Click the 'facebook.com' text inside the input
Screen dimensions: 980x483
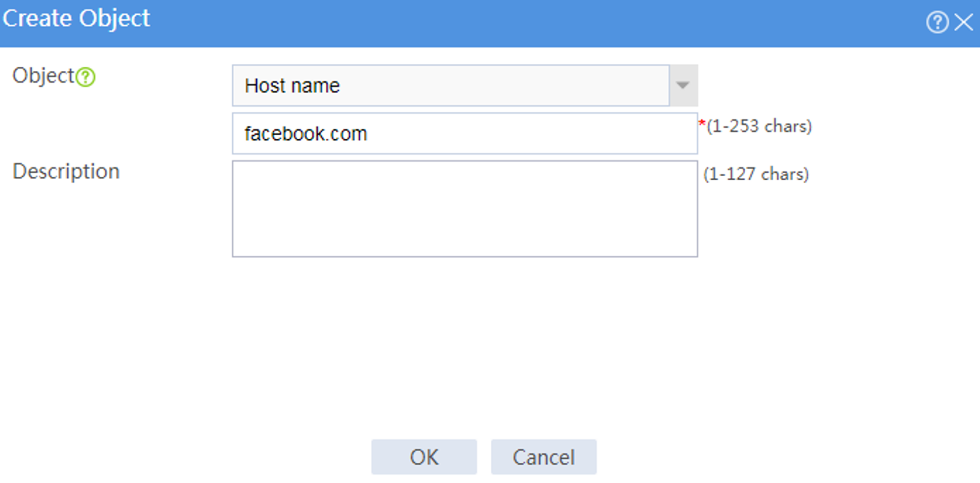[x=306, y=134]
